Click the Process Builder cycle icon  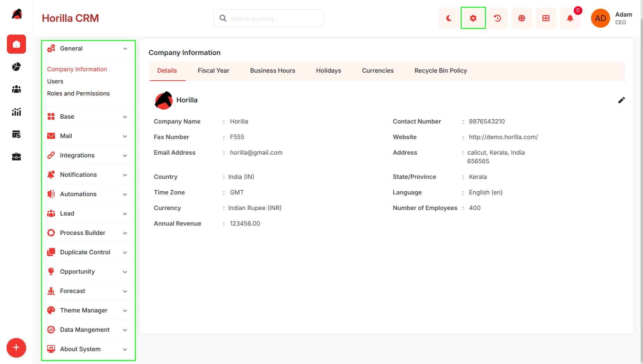click(51, 233)
